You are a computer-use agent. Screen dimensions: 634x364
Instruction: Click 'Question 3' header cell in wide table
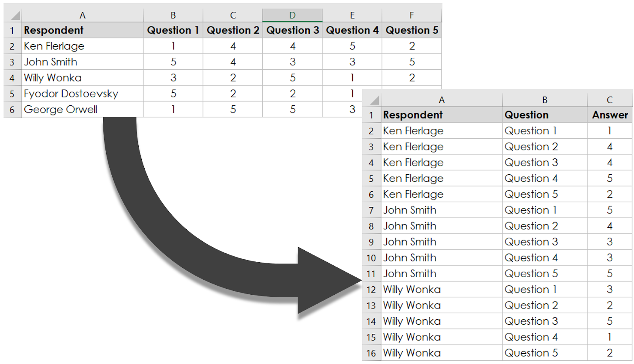(292, 30)
